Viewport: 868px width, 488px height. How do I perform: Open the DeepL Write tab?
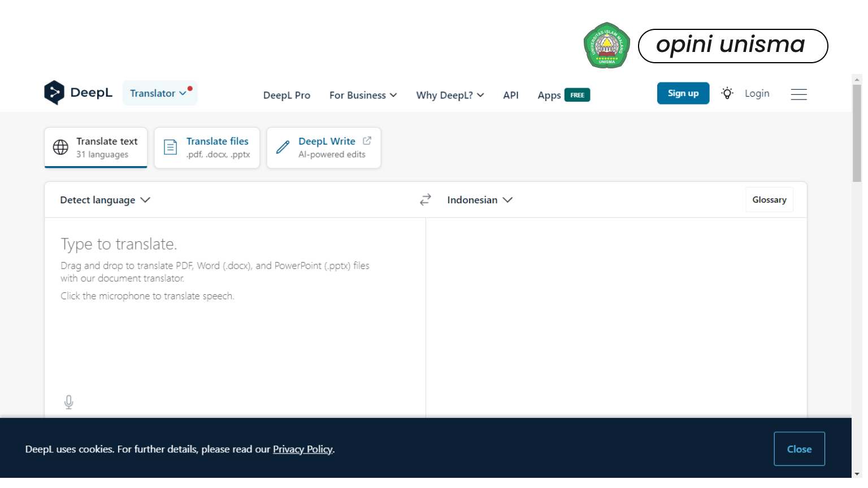[x=324, y=147]
